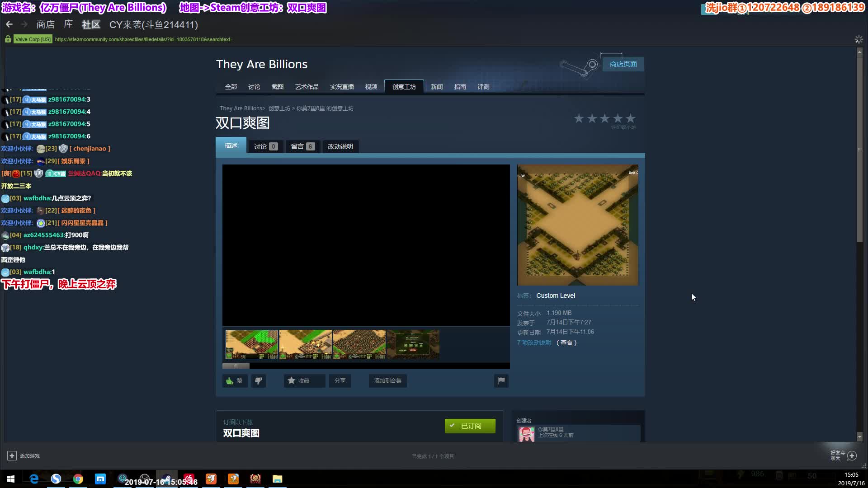Select the 实况直播 broadcasts tab
Viewport: 868px width, 488px height.
click(x=342, y=87)
